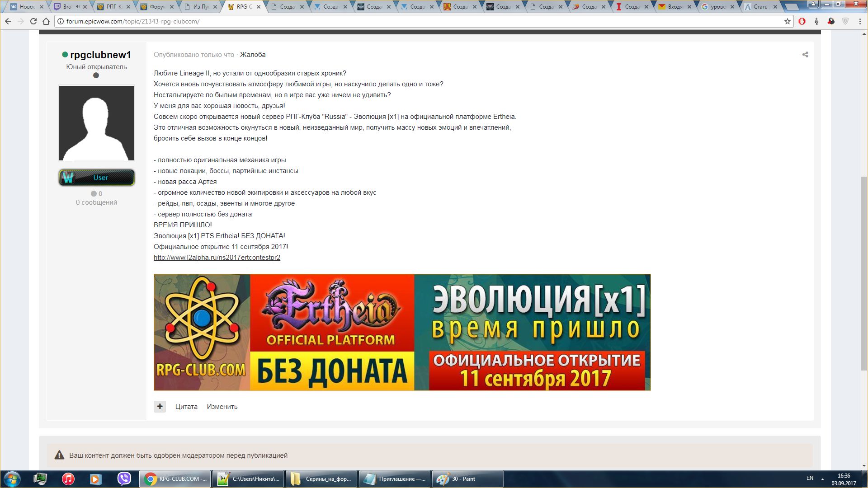
Task: Click the browser Back arrow
Action: tap(8, 21)
